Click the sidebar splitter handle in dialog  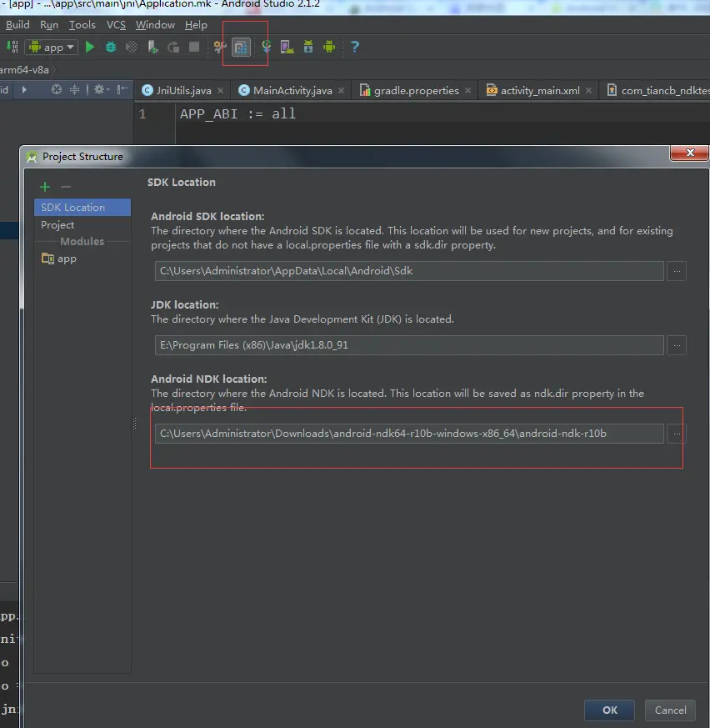pos(134,424)
